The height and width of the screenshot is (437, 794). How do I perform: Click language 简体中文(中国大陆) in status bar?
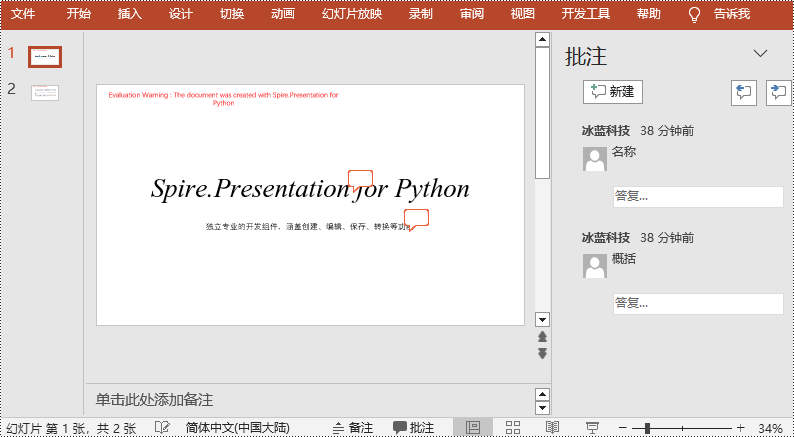[x=237, y=428]
